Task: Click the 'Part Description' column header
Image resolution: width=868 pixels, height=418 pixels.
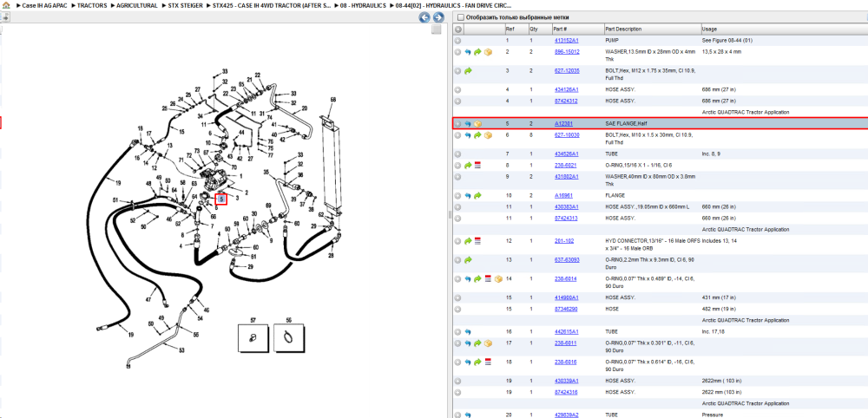Action: (652, 29)
